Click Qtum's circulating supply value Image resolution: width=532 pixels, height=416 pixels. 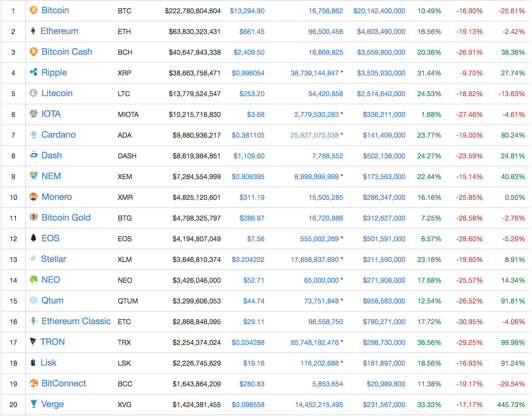(322, 301)
